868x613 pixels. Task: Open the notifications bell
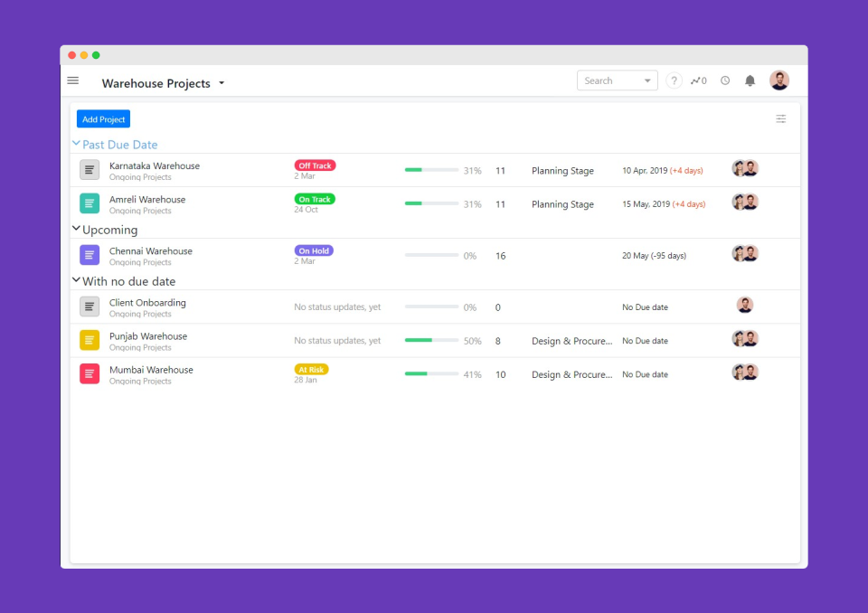750,80
